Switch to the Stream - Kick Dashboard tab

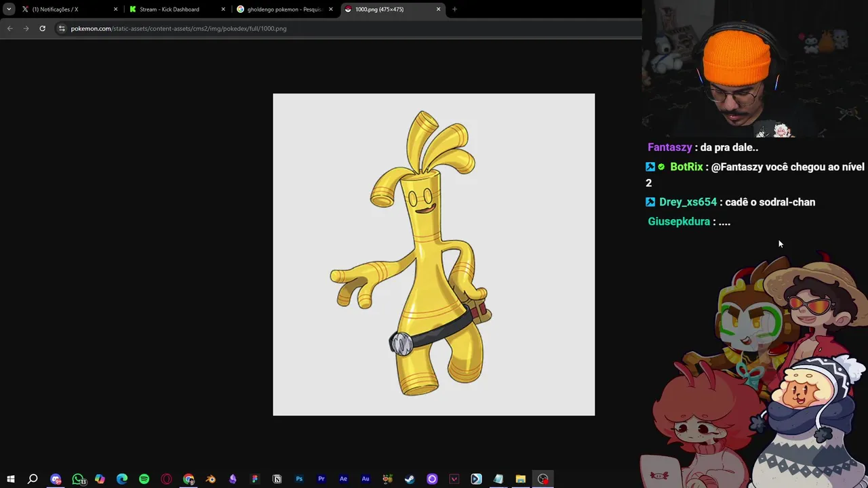pyautogui.click(x=176, y=9)
